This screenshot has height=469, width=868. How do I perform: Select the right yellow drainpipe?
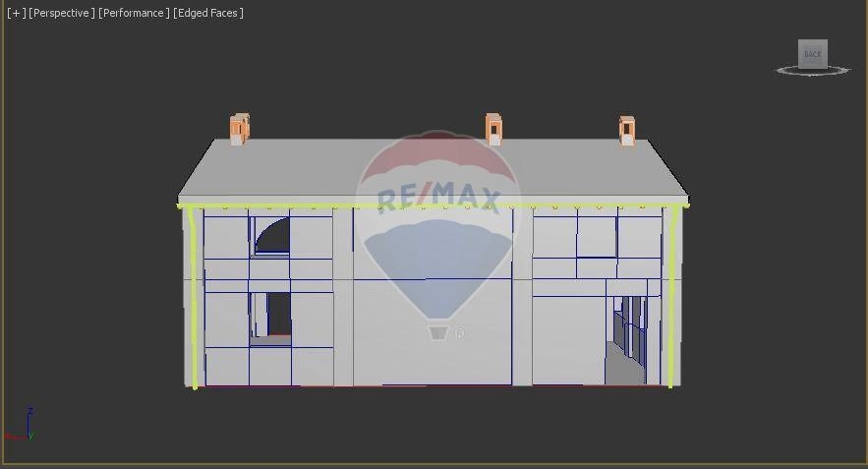(x=672, y=295)
